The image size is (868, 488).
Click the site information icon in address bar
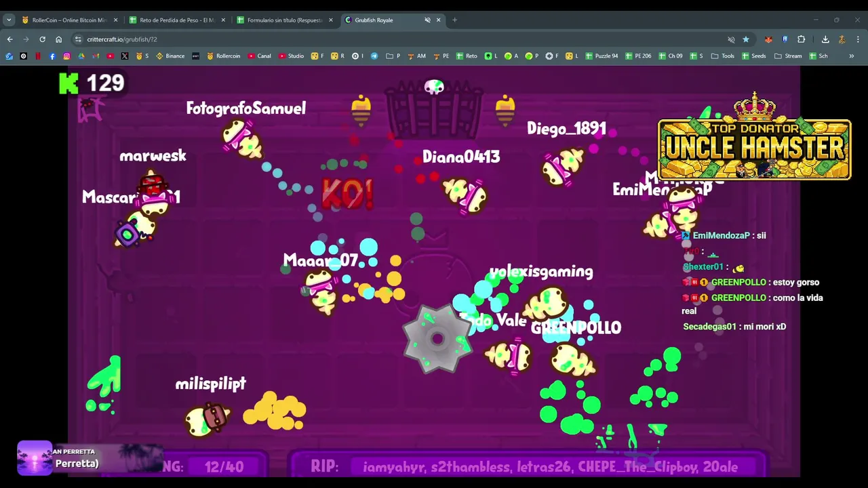point(78,39)
